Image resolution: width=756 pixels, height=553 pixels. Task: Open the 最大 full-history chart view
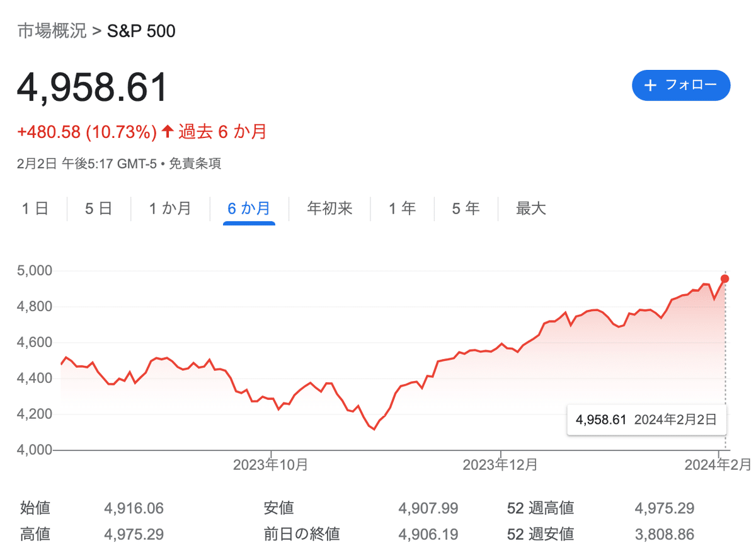coord(530,208)
